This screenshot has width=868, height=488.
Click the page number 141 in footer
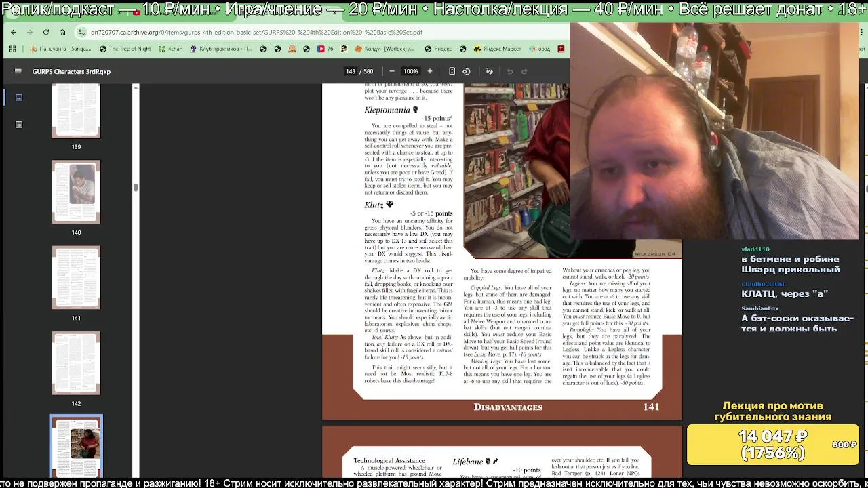[x=651, y=407]
